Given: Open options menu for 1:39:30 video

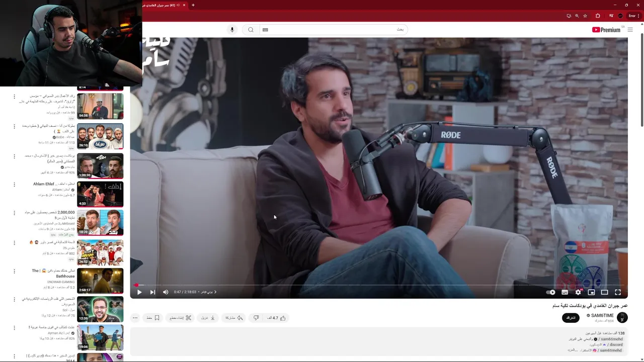Looking at the screenshot, I should click(14, 156).
